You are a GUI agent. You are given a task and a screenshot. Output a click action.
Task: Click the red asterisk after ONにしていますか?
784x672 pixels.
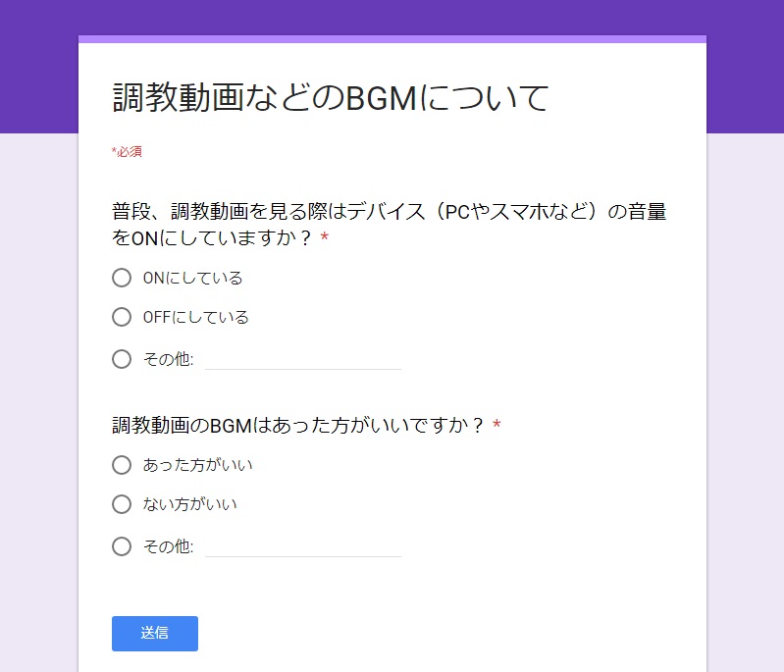click(325, 236)
